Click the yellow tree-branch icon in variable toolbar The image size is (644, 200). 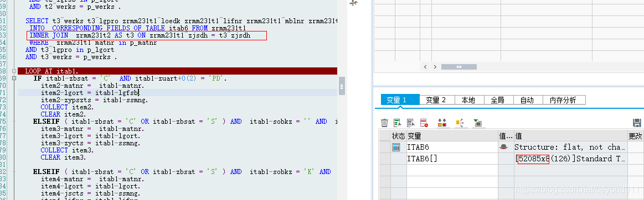coord(460,123)
